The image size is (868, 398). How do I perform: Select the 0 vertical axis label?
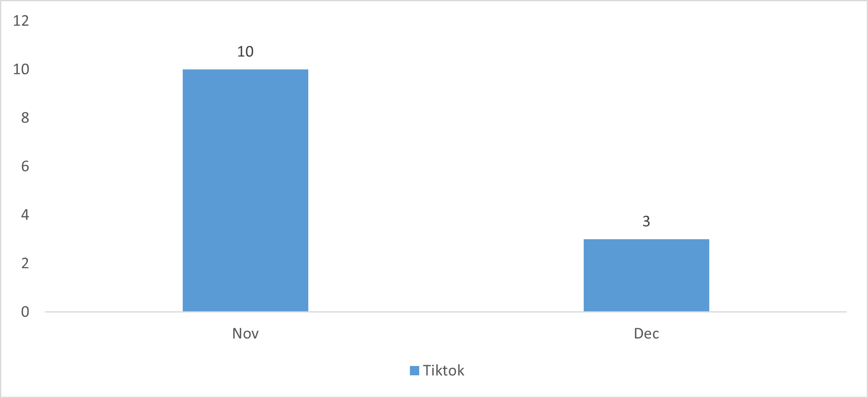click(25, 312)
